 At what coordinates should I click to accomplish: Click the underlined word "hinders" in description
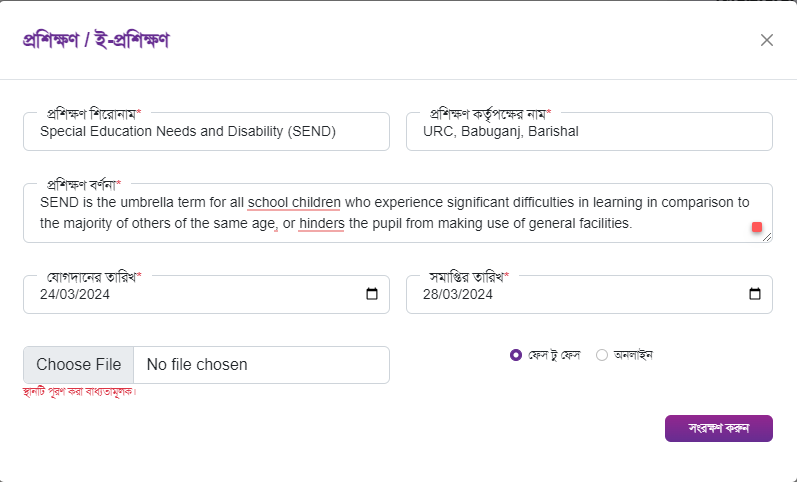click(322, 223)
